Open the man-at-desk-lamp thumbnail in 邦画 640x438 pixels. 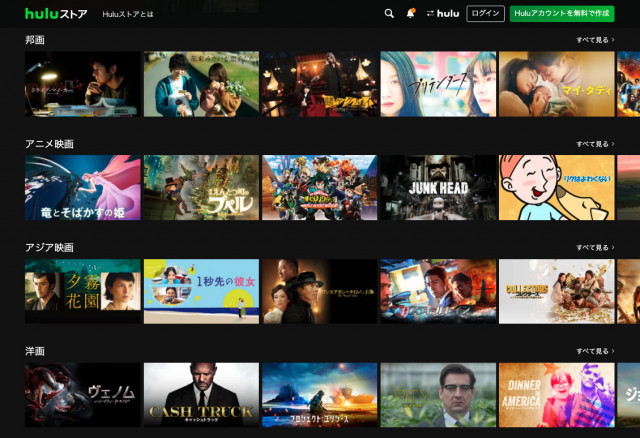click(x=83, y=84)
